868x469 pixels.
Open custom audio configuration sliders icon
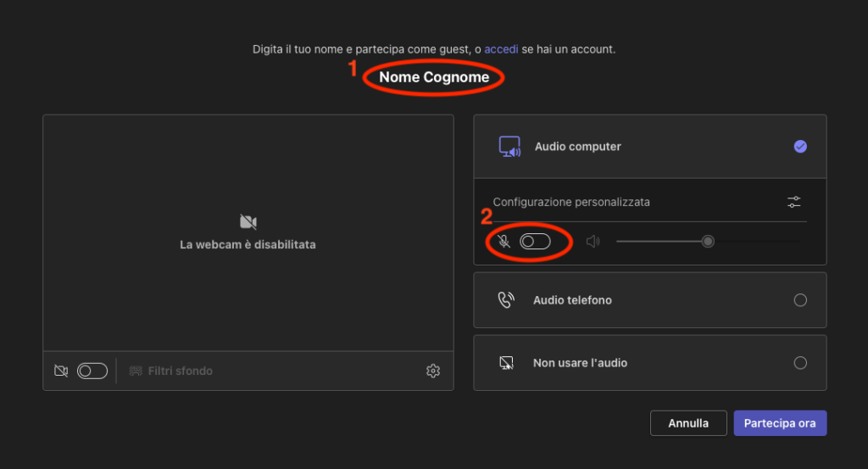793,202
